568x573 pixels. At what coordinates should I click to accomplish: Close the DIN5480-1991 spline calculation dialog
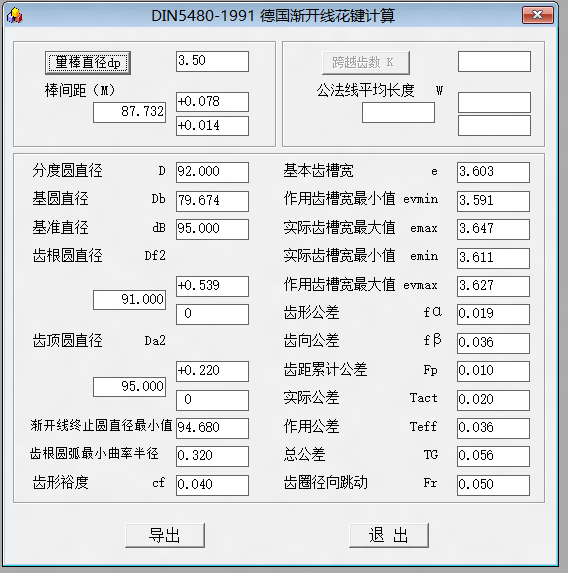pyautogui.click(x=538, y=15)
